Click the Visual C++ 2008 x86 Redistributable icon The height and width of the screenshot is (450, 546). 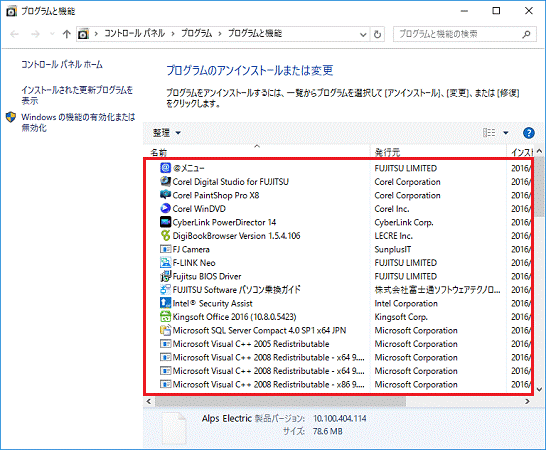pyautogui.click(x=165, y=384)
